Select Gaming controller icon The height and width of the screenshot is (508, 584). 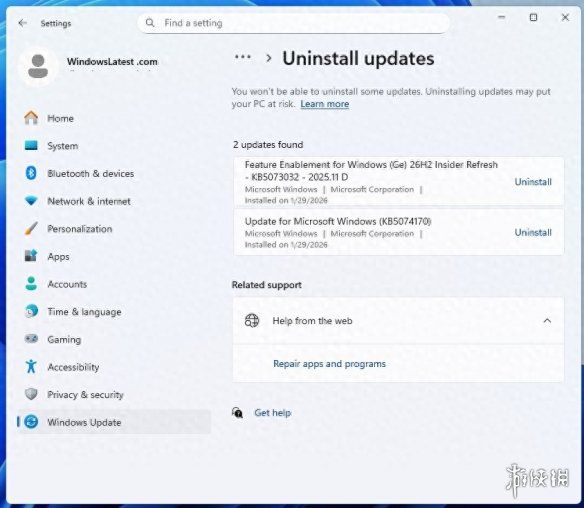[31, 339]
